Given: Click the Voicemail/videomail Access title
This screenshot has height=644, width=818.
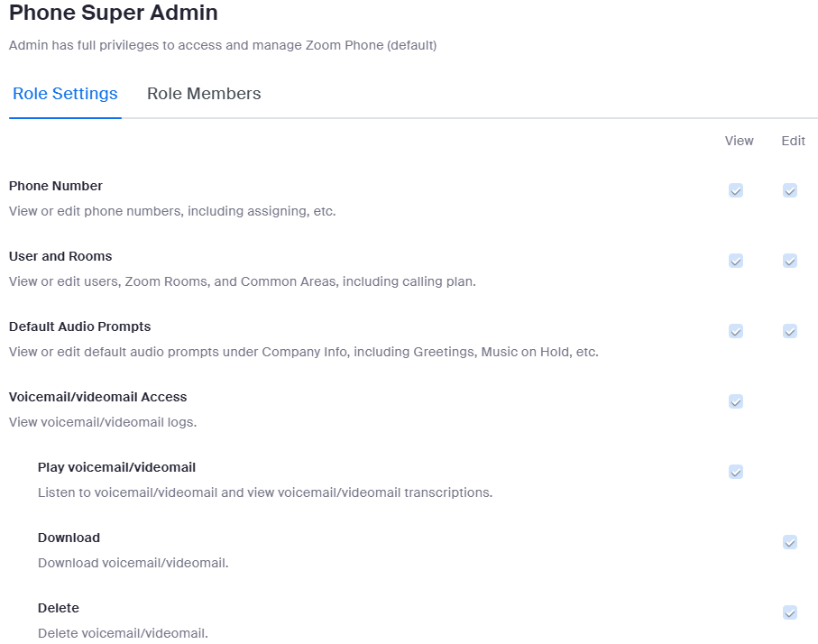Looking at the screenshot, I should pos(97,397).
